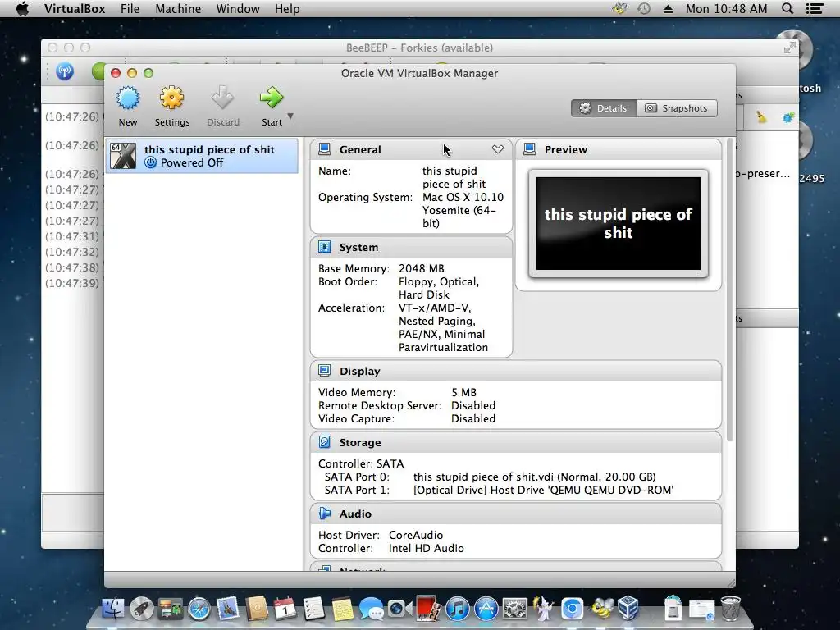Open the Machine menu
Image resolution: width=840 pixels, height=630 pixels.
[x=178, y=9]
